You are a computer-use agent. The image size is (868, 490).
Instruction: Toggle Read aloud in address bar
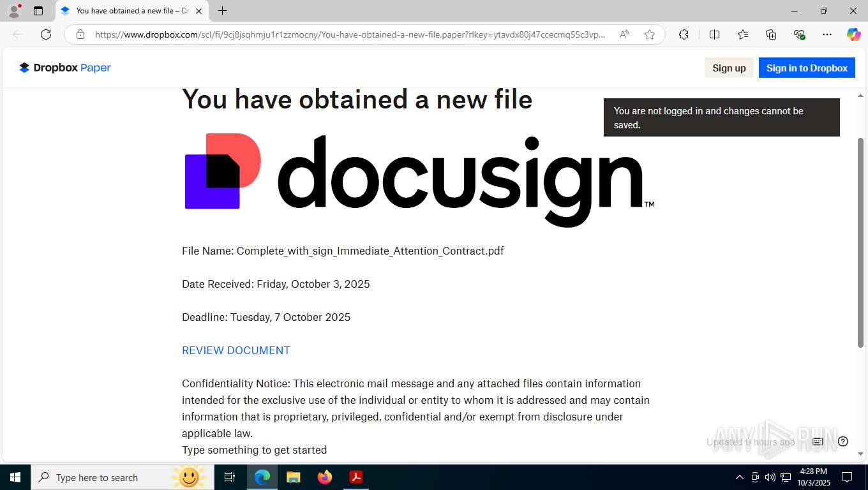624,34
